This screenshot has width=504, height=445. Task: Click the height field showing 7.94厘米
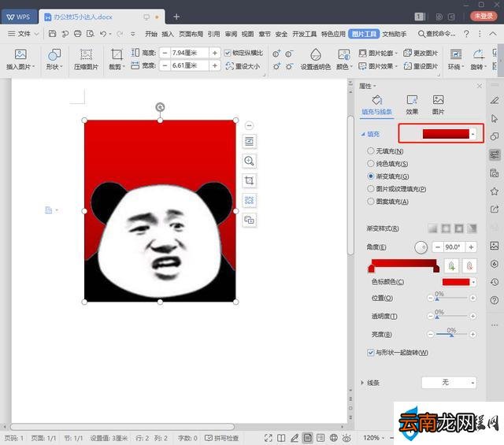pos(189,53)
